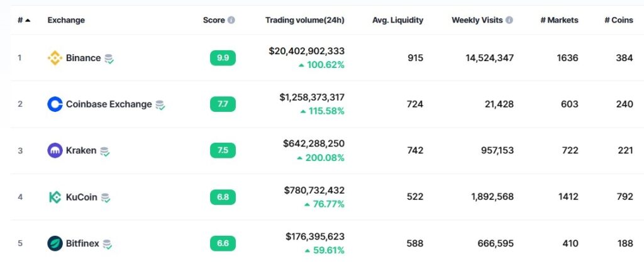Sort table by Trading volume(24h) header
This screenshot has height=266, width=644.
(304, 20)
